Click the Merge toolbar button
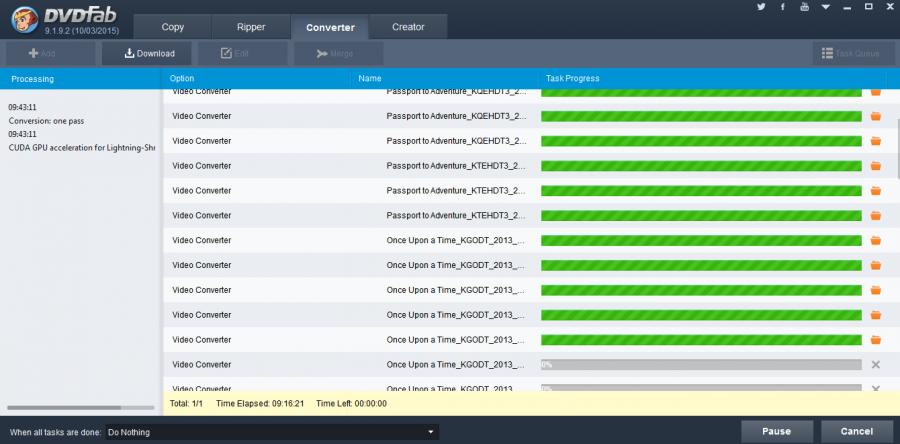900x444 pixels. click(x=339, y=53)
